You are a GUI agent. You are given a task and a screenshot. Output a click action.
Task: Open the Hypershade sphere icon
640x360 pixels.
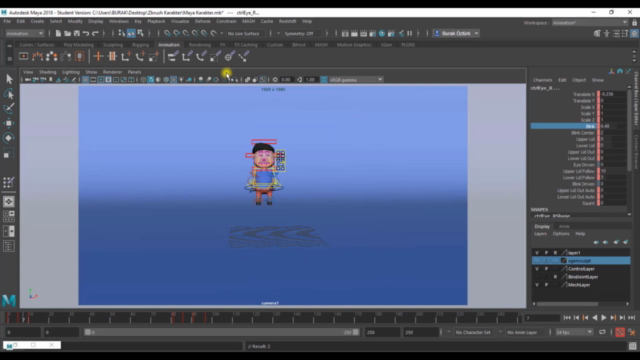(x=382, y=33)
